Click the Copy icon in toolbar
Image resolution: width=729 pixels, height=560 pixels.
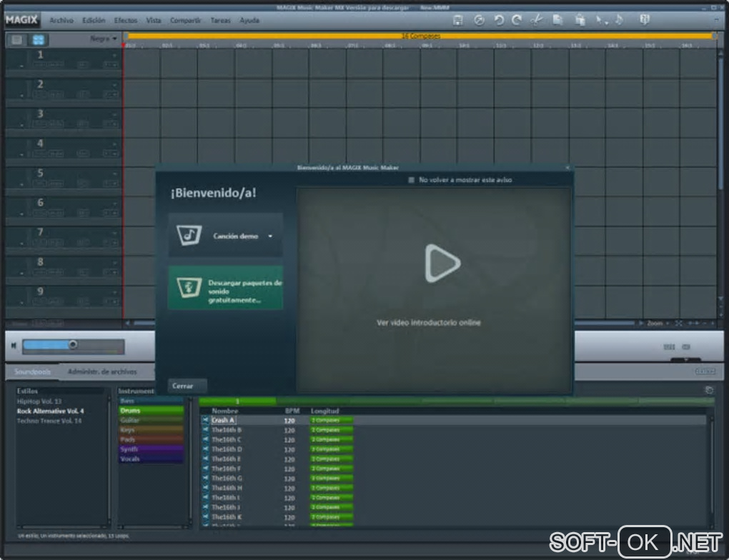[x=557, y=20]
